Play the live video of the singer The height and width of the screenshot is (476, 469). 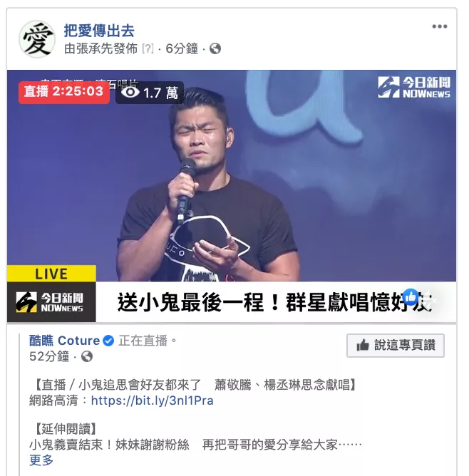pos(232,176)
